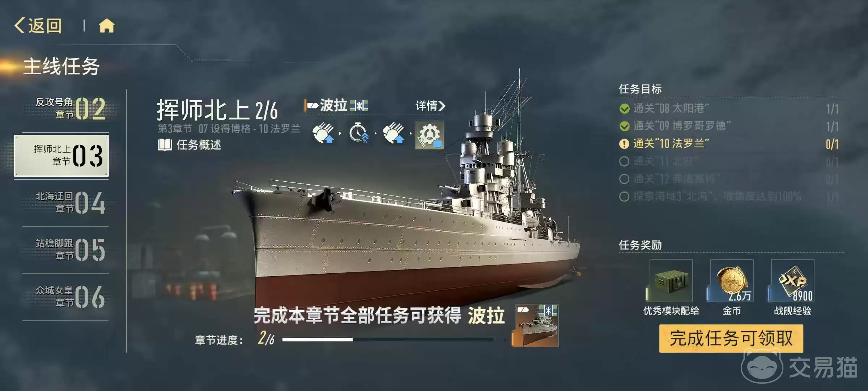This screenshot has height=391, width=868.
Task: Open the 任务概述 book icon
Action: (165, 145)
